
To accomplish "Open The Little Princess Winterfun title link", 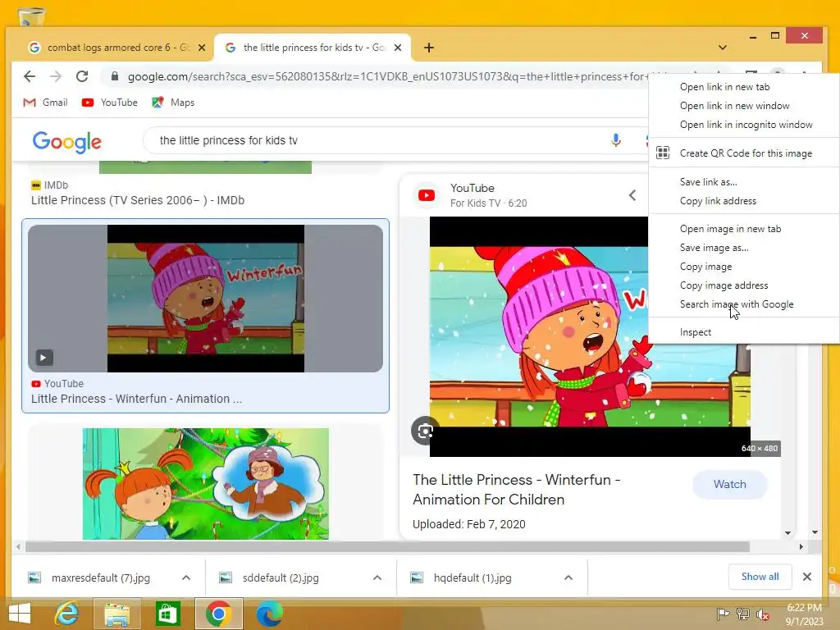I will [x=517, y=490].
